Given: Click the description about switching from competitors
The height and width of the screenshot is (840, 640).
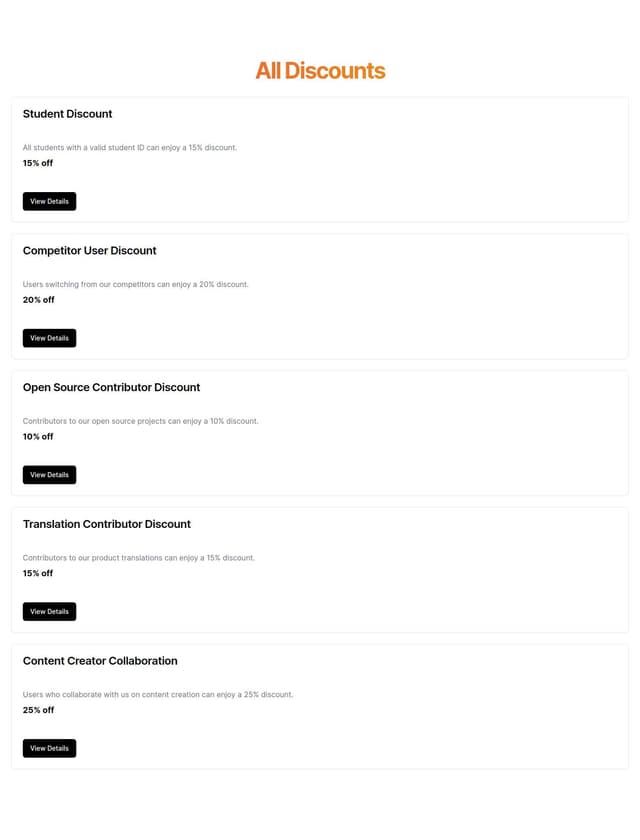Looking at the screenshot, I should pos(135,284).
